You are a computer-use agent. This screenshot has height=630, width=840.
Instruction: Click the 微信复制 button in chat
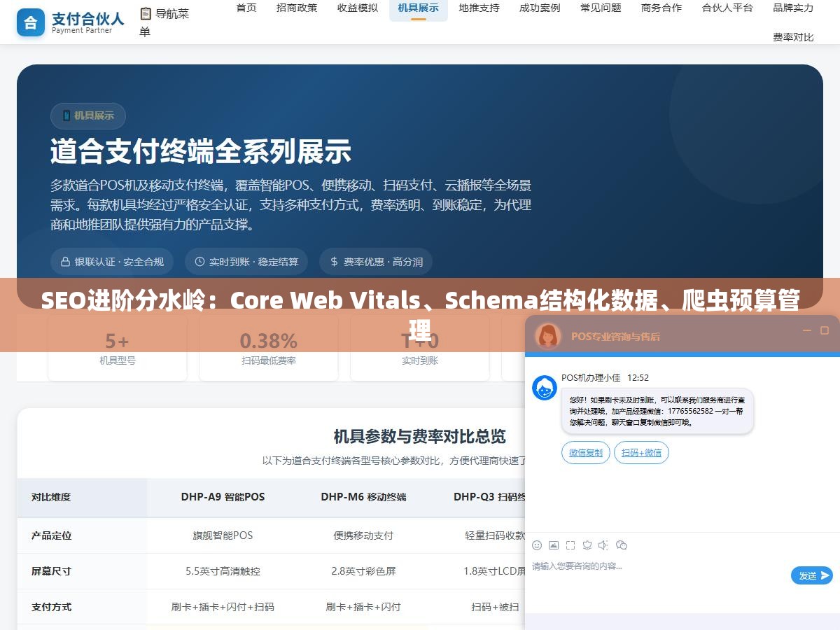(x=586, y=452)
